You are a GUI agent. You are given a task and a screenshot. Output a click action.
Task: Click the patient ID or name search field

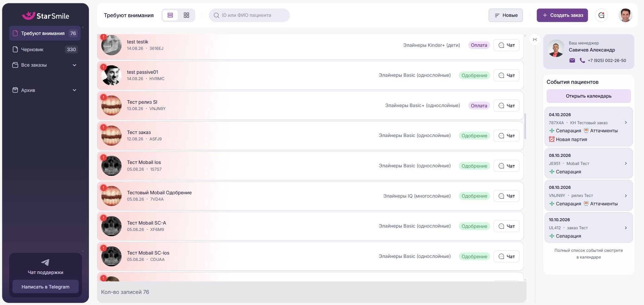249,15
